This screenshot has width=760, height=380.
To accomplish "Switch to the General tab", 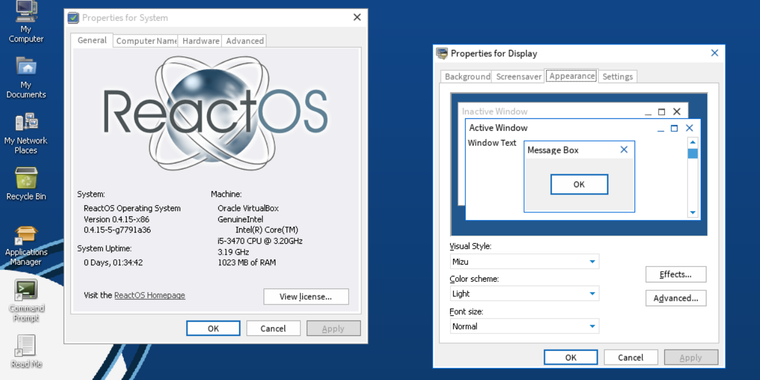I will click(92, 40).
